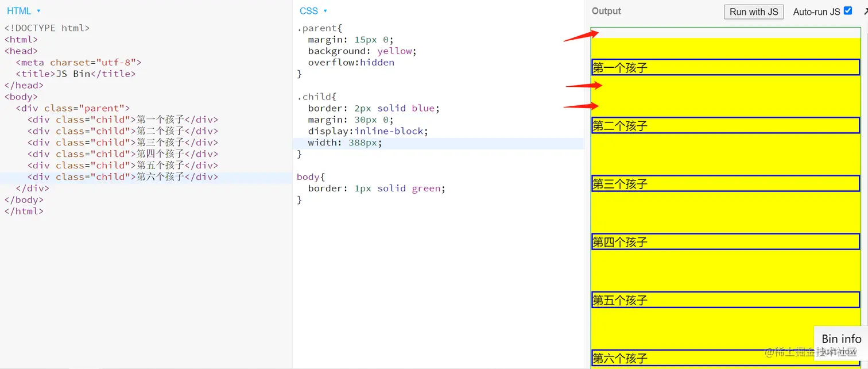Click the 第二个孩子 box in output

(725, 125)
